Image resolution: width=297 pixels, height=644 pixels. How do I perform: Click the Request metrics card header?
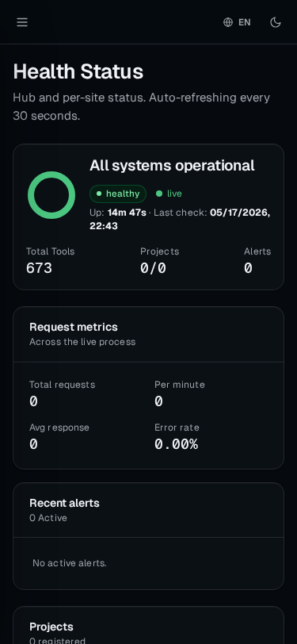click(x=149, y=335)
